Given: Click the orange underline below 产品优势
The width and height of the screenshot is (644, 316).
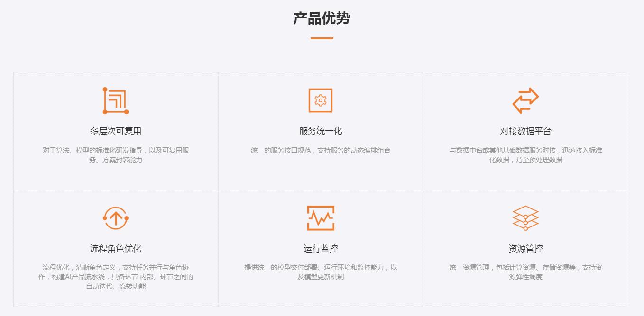Looking at the screenshot, I should [322, 38].
